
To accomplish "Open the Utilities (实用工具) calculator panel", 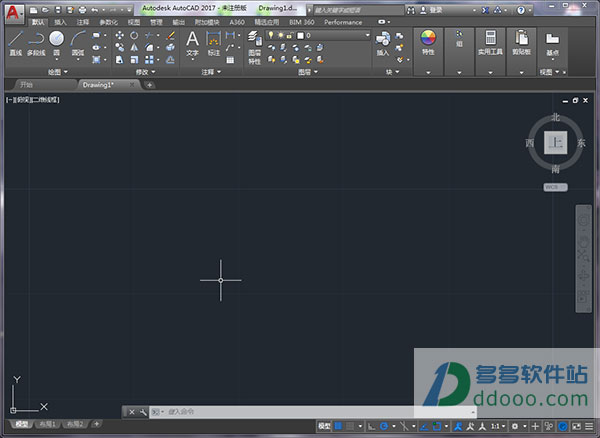I will (x=490, y=42).
